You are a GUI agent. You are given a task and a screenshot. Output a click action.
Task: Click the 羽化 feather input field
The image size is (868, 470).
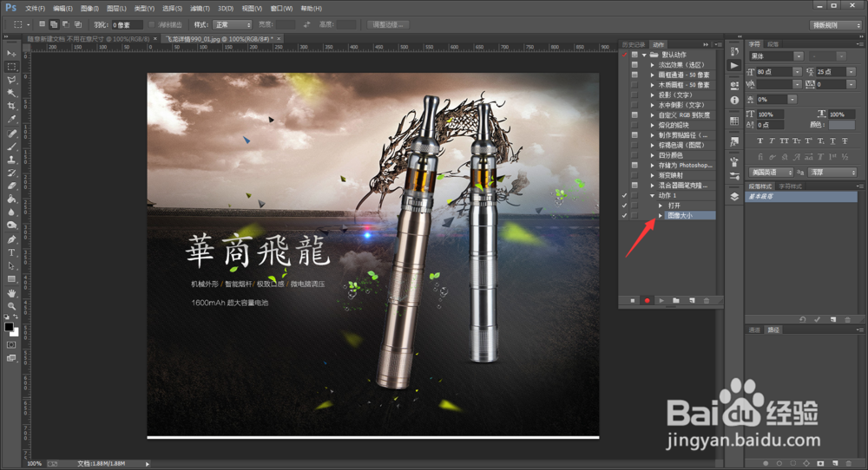coord(128,25)
